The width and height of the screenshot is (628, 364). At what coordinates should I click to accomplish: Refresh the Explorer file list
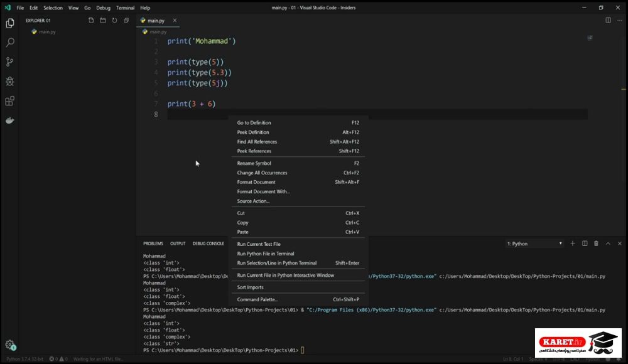coord(114,21)
